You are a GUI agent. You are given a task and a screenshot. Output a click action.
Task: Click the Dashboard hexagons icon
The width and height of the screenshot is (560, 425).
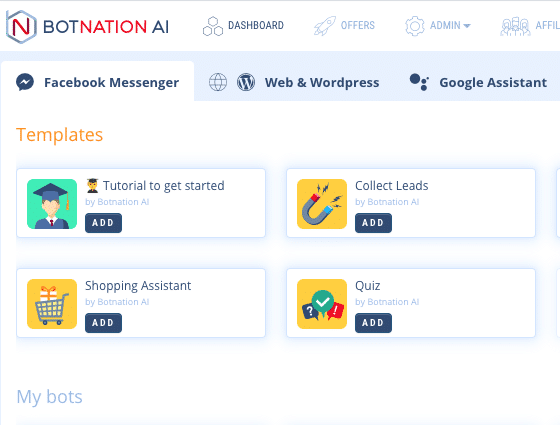(213, 26)
